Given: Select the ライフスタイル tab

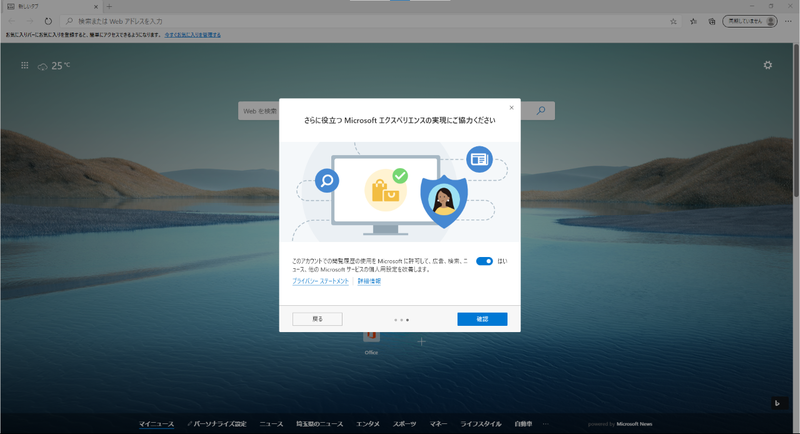Looking at the screenshot, I should (481, 424).
